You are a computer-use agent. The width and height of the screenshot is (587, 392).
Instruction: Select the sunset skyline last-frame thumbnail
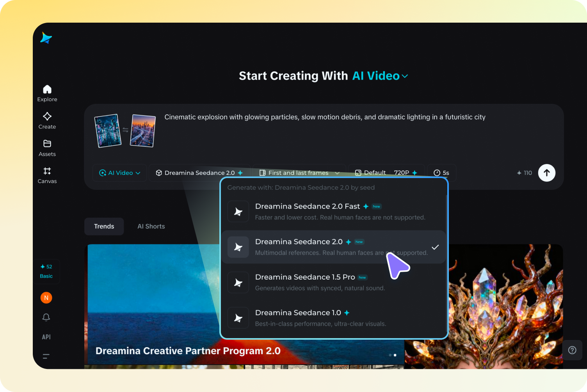click(x=143, y=130)
